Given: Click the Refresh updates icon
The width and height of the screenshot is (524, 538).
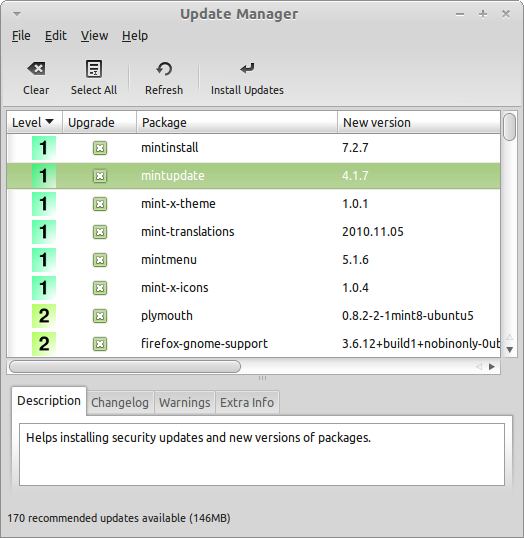Looking at the screenshot, I should click(x=164, y=69).
